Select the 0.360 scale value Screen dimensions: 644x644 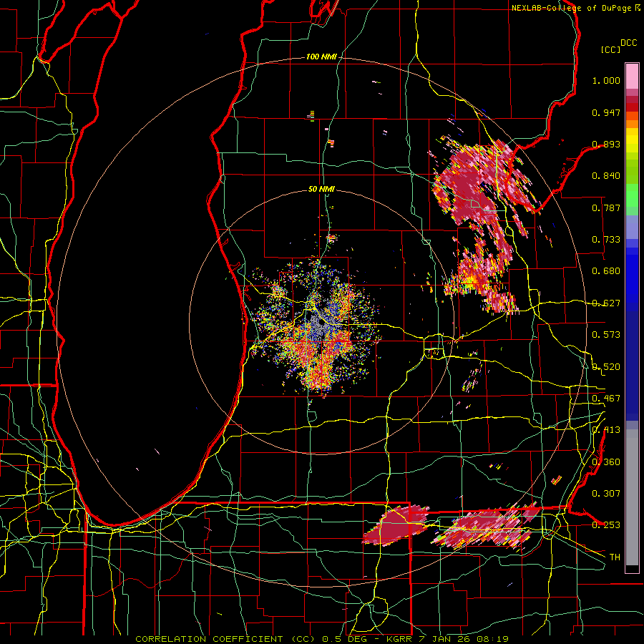point(606,462)
